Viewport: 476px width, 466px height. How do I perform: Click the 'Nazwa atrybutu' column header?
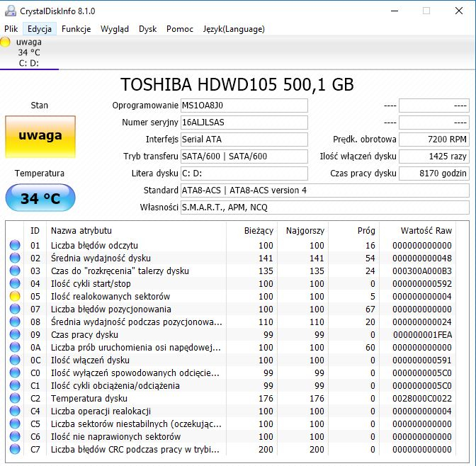[136, 231]
